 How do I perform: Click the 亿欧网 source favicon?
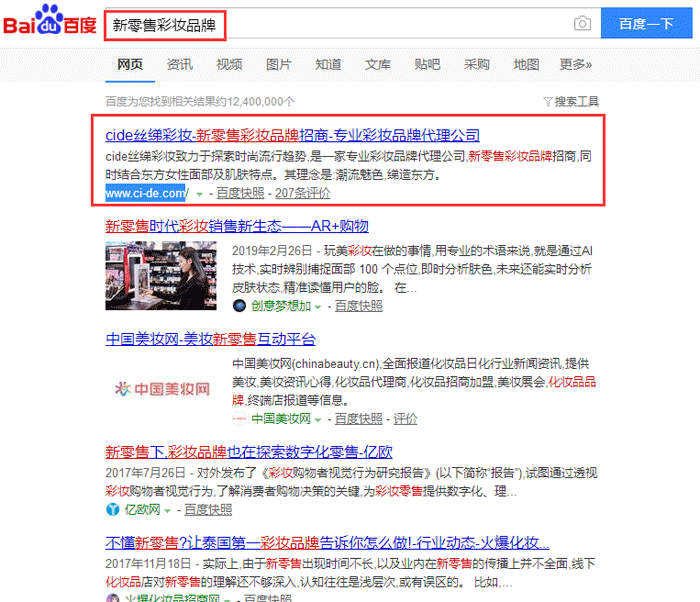(x=113, y=510)
